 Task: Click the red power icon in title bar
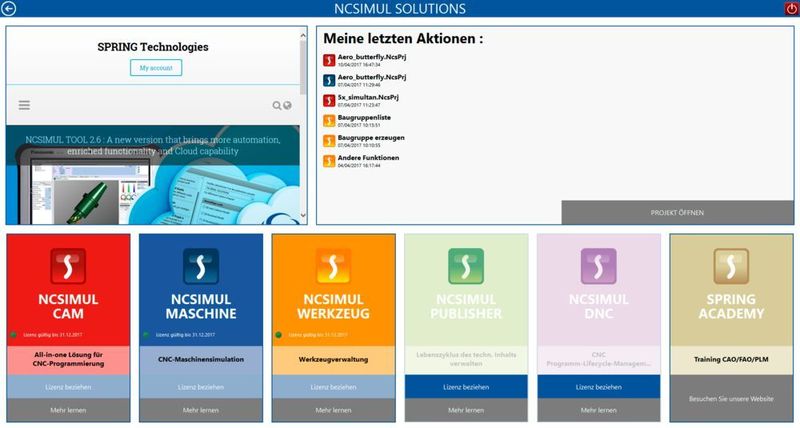(x=792, y=8)
